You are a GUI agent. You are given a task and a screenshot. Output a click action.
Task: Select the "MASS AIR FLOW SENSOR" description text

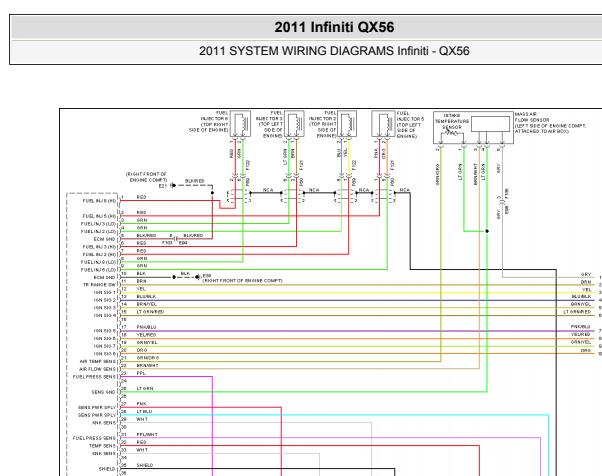[x=550, y=123]
